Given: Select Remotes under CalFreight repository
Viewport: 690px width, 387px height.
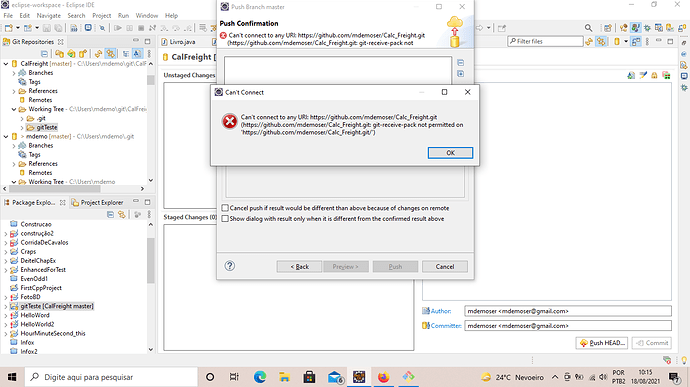Looking at the screenshot, I should 40,100.
